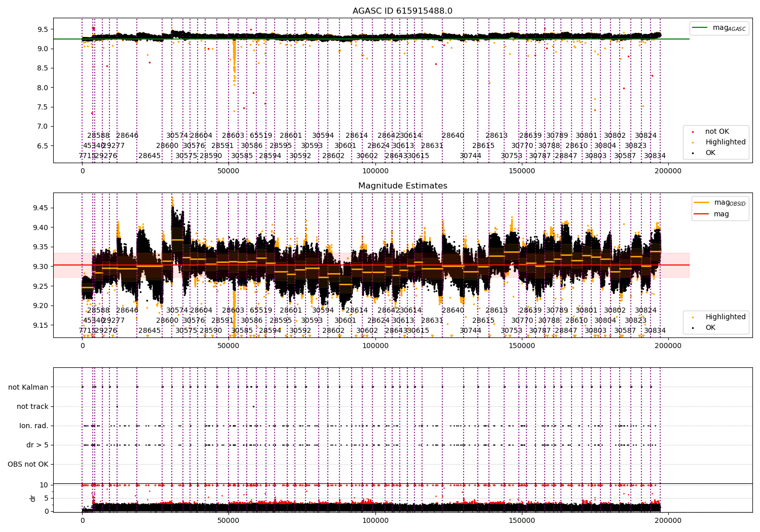Click the 'Ion. rad.' flag label
This screenshot has width=760, height=532.
(x=34, y=426)
